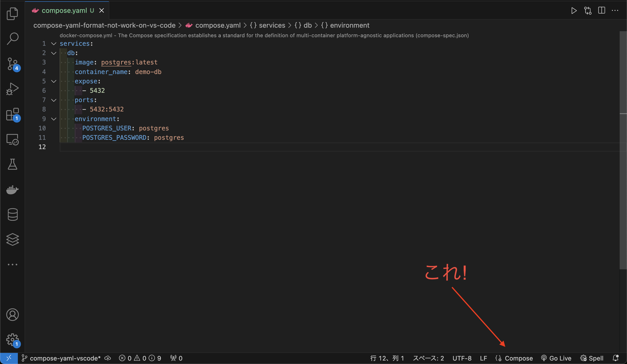Open the Testing (flask) view
Screen dimensions: 627x364
point(12,164)
